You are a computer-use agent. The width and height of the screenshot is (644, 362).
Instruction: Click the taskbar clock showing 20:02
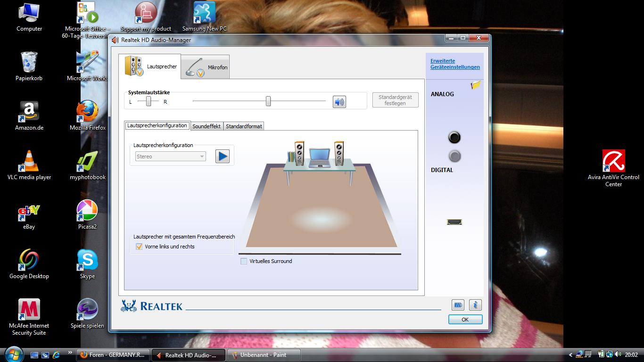tap(631, 355)
